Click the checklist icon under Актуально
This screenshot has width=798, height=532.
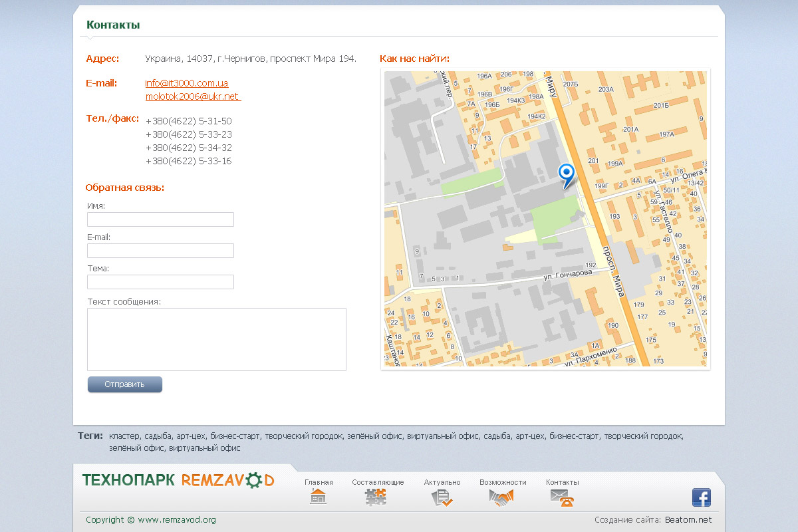coord(442,497)
